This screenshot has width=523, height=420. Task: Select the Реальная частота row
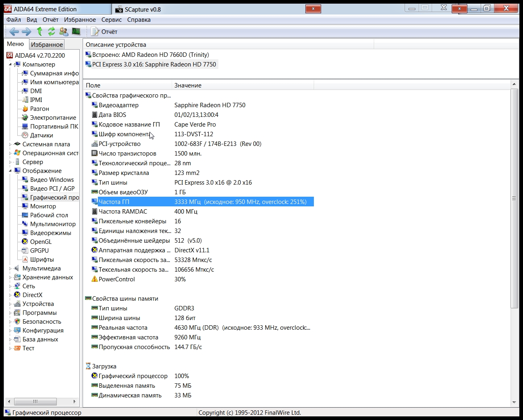click(202, 328)
